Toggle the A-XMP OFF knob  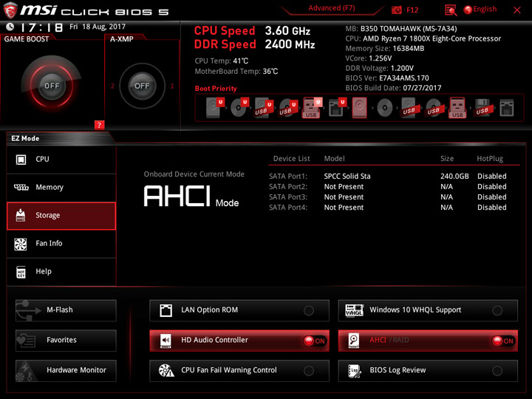pyautogui.click(x=142, y=86)
